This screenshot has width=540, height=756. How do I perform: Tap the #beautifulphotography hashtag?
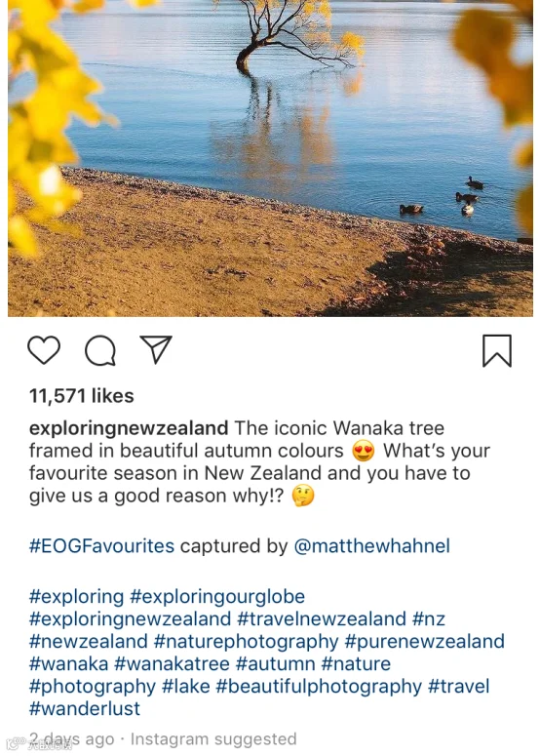click(x=319, y=686)
